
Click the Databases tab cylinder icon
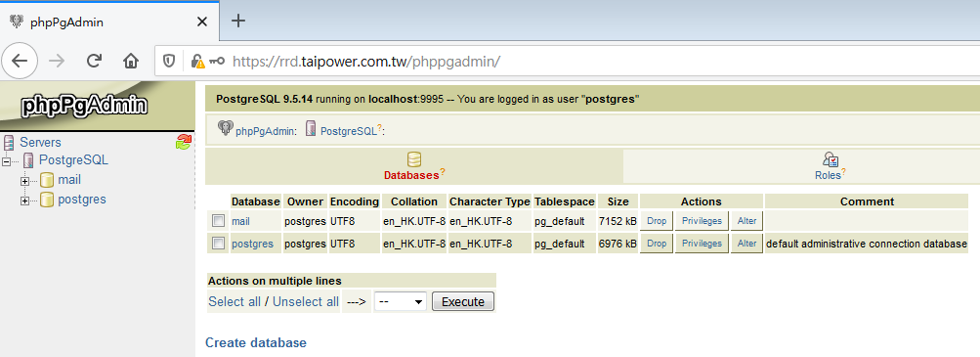pos(413,159)
